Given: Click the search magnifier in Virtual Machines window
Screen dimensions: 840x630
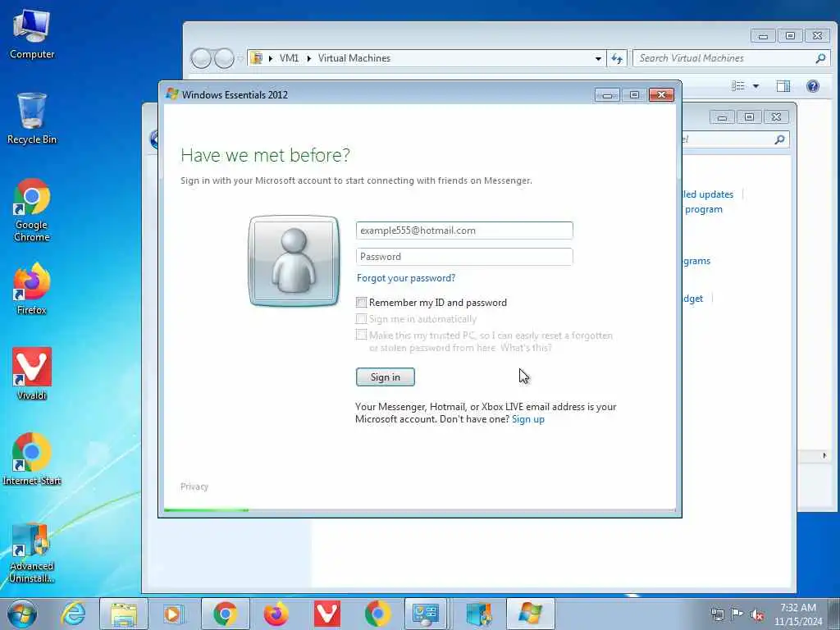Looking at the screenshot, I should coord(820,58).
